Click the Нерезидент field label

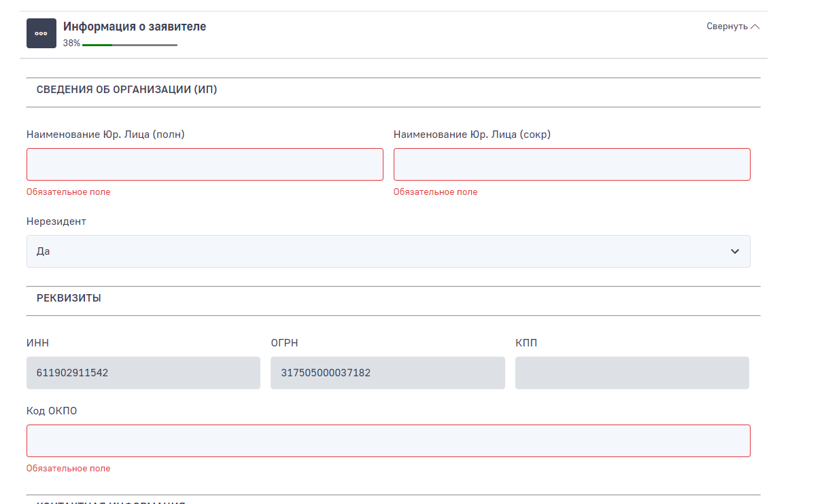coord(56,221)
